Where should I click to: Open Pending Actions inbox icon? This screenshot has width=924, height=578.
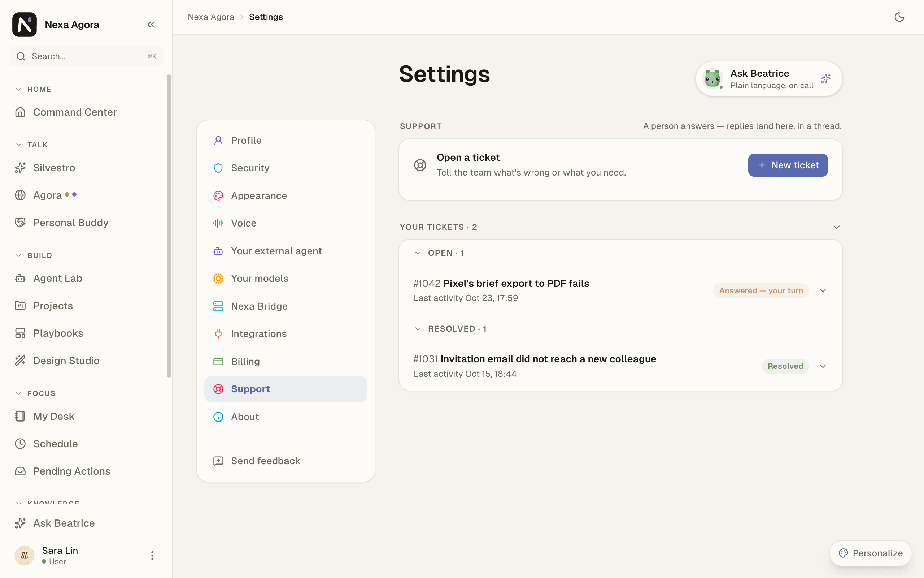(x=20, y=471)
